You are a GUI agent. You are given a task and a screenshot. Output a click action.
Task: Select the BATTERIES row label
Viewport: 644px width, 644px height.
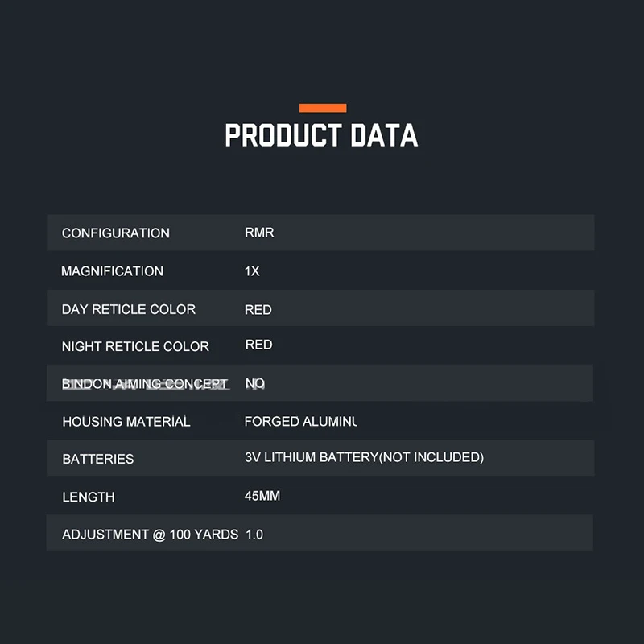point(98,459)
